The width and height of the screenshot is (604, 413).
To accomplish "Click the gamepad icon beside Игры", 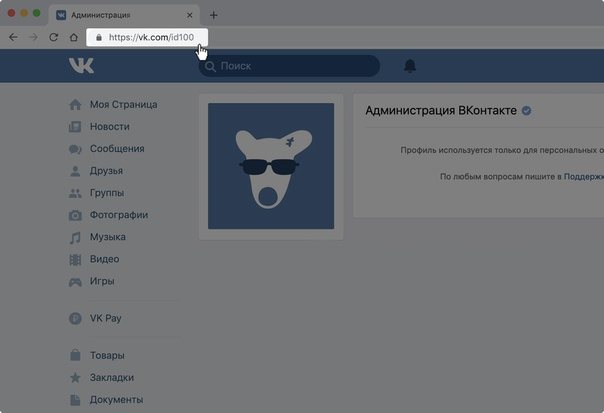I will [x=75, y=282].
